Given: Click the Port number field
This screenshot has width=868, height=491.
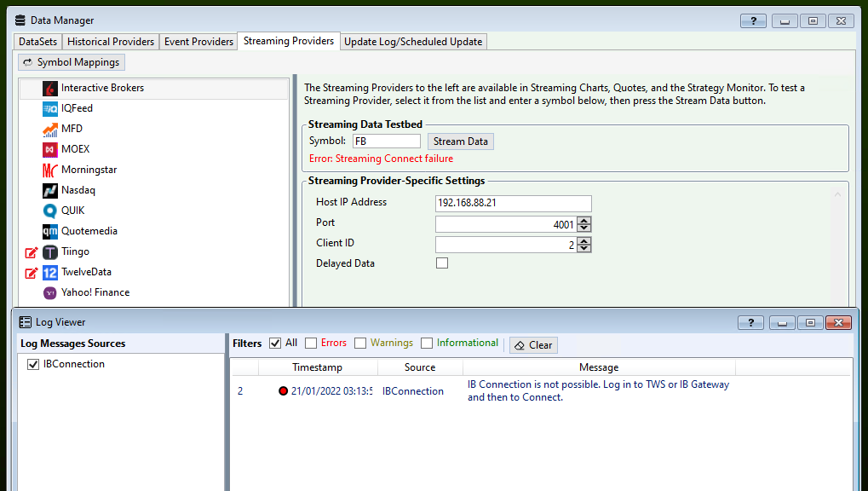Looking at the screenshot, I should pyautogui.click(x=506, y=224).
